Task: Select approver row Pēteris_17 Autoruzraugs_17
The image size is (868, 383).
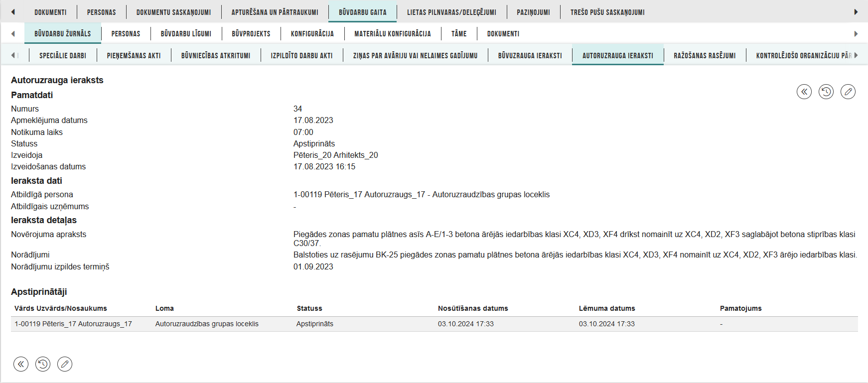Action: click(x=434, y=324)
